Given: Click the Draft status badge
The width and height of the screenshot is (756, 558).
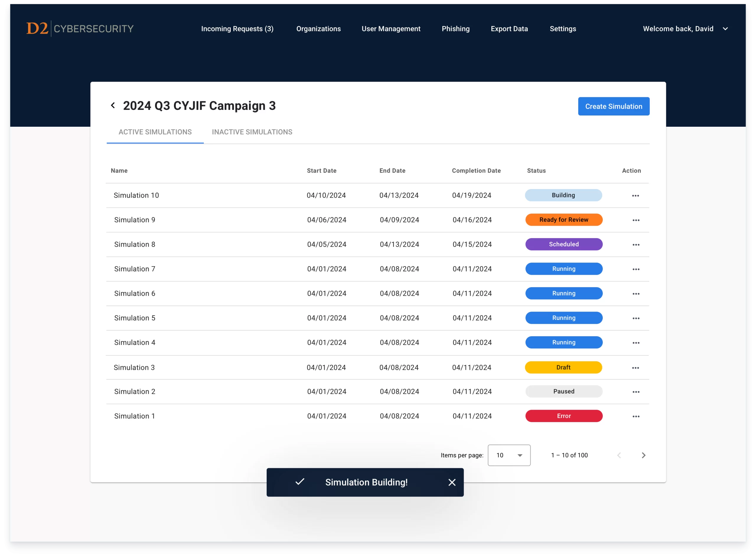Looking at the screenshot, I should [x=563, y=367].
